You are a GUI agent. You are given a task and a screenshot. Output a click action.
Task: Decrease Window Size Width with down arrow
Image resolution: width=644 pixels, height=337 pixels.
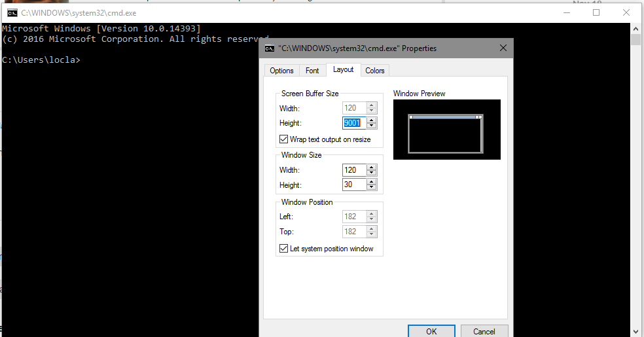pos(372,173)
